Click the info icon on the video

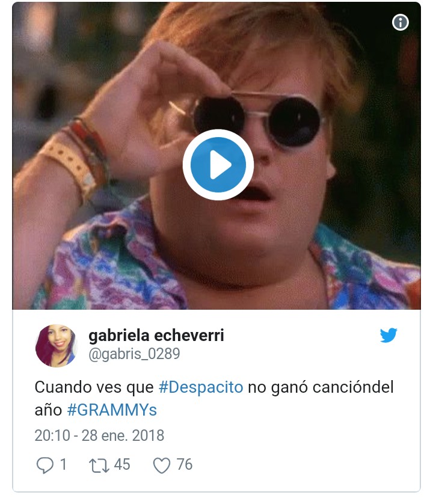400,22
